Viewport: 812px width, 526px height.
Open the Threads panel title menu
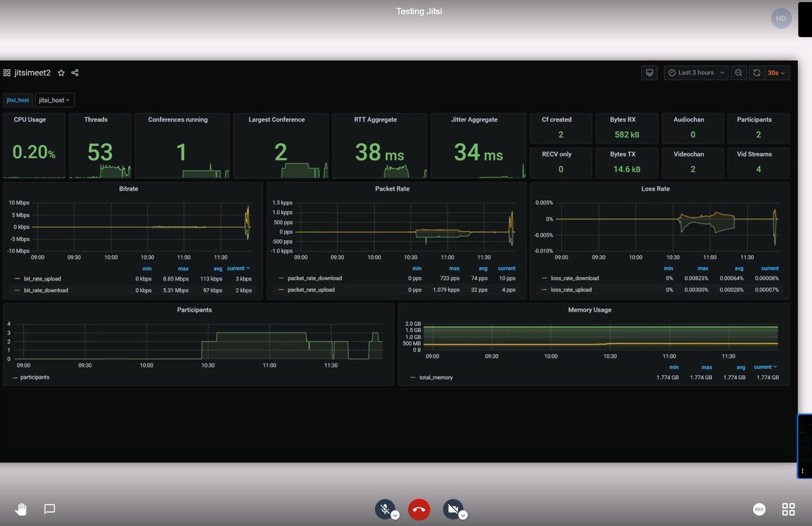point(96,120)
